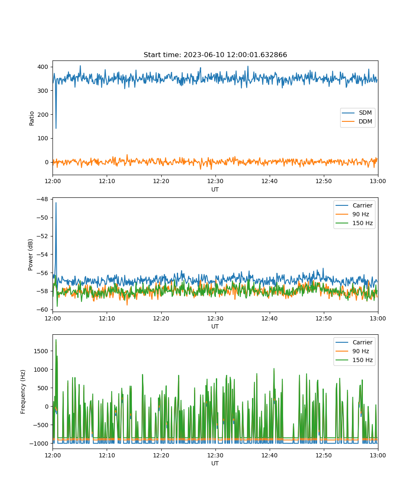Click the 300 tick on the Ratio axis

[43, 91]
